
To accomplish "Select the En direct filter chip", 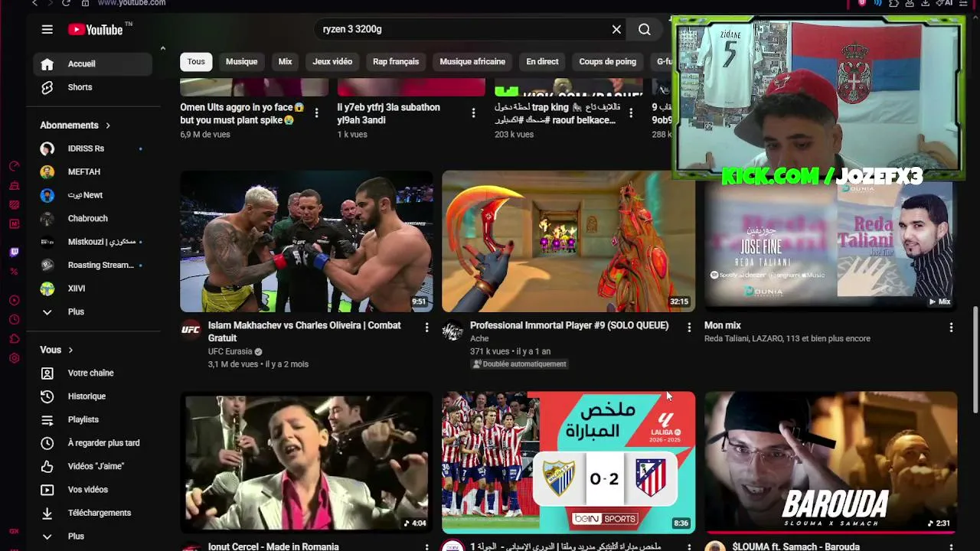I will tap(542, 62).
